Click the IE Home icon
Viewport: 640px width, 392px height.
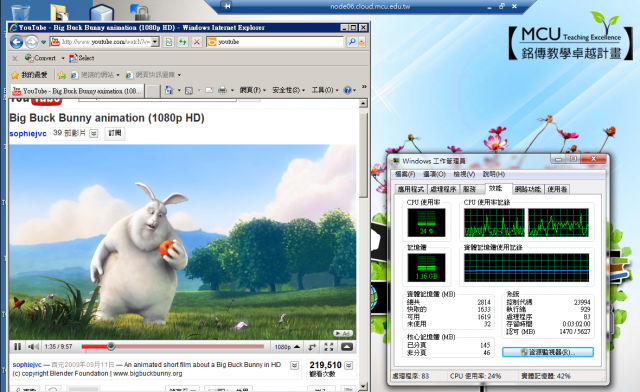tap(169, 90)
